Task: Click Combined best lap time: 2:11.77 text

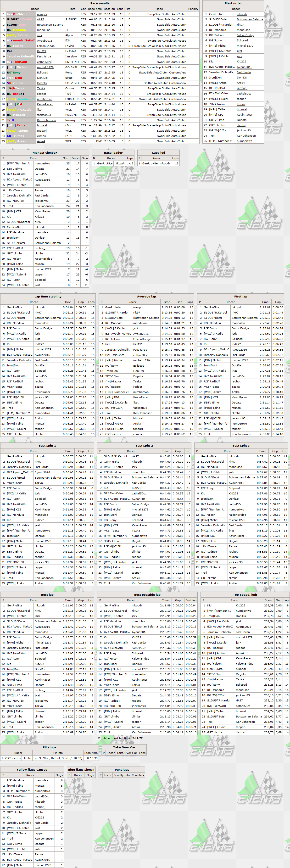Action: [120, 738]
